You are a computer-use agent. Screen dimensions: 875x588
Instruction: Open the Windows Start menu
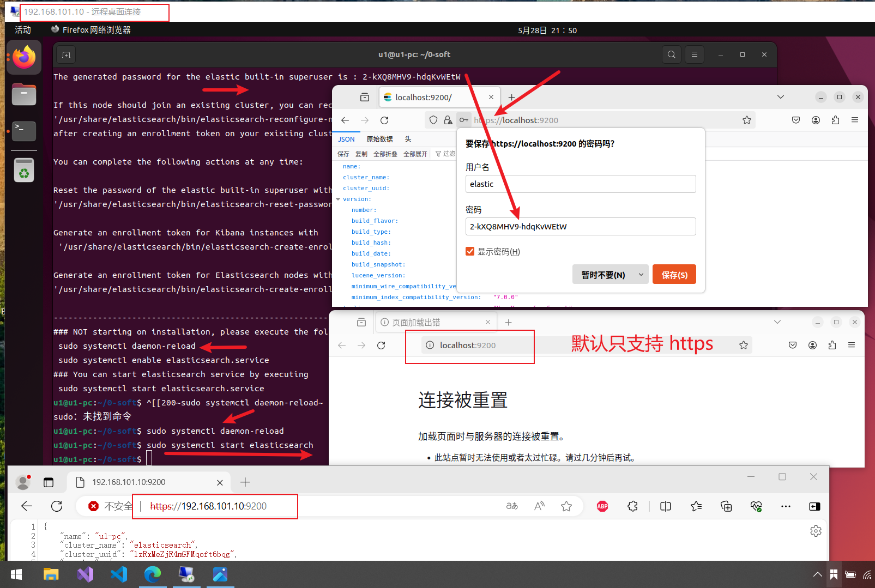[x=16, y=574]
